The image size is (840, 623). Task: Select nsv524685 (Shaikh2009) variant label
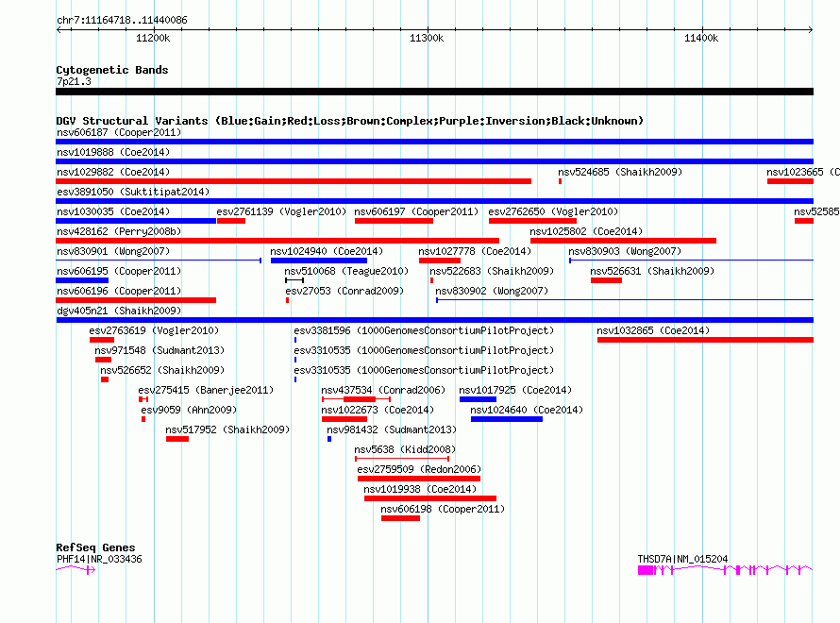[x=620, y=172]
